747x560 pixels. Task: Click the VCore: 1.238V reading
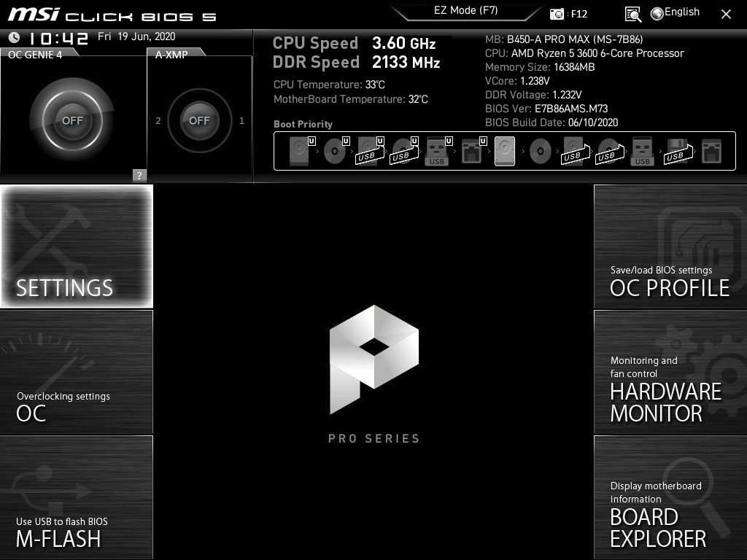coord(517,81)
